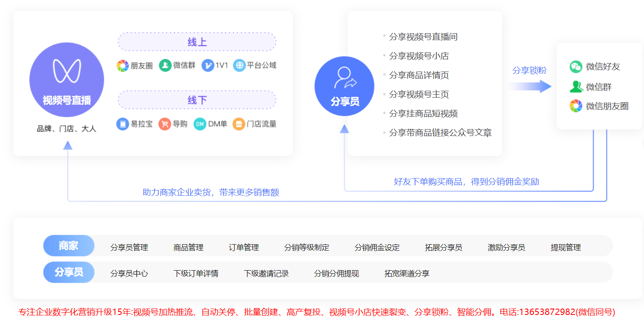This screenshot has height=329, width=644.
Task: Open 商品管理 in the 商家 row
Action: click(189, 248)
